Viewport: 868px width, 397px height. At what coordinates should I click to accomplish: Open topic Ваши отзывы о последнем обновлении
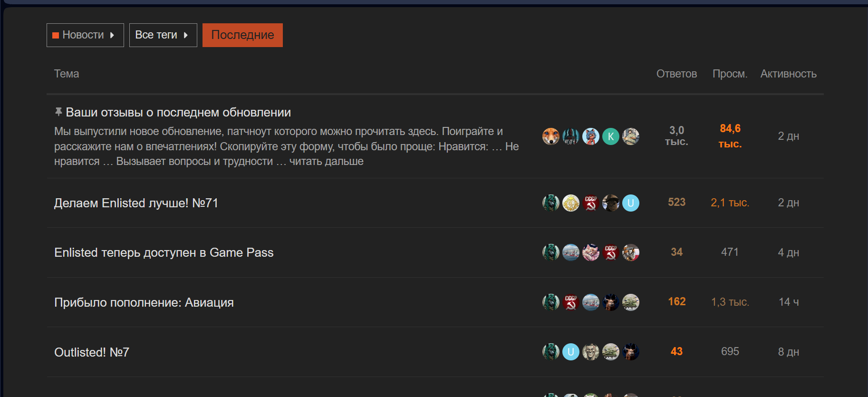coord(178,112)
